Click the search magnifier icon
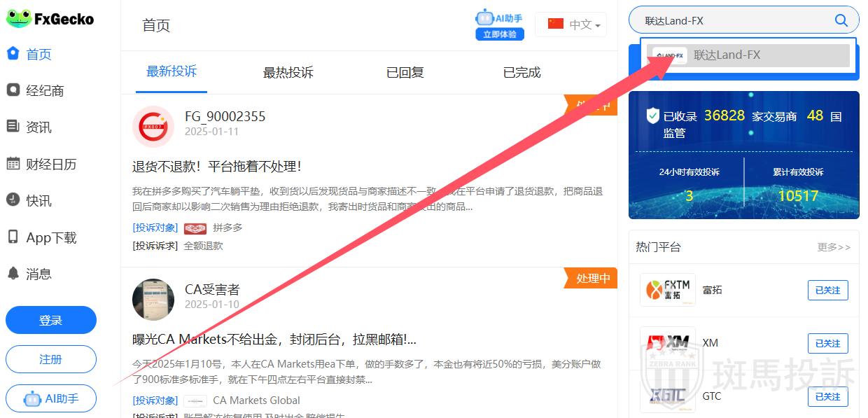This screenshot has height=418, width=868. 841,20
